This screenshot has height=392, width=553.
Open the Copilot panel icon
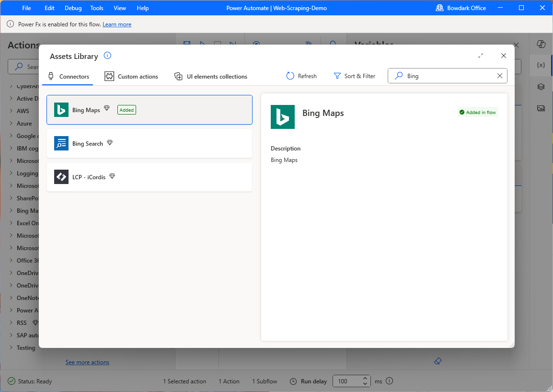[x=541, y=44]
